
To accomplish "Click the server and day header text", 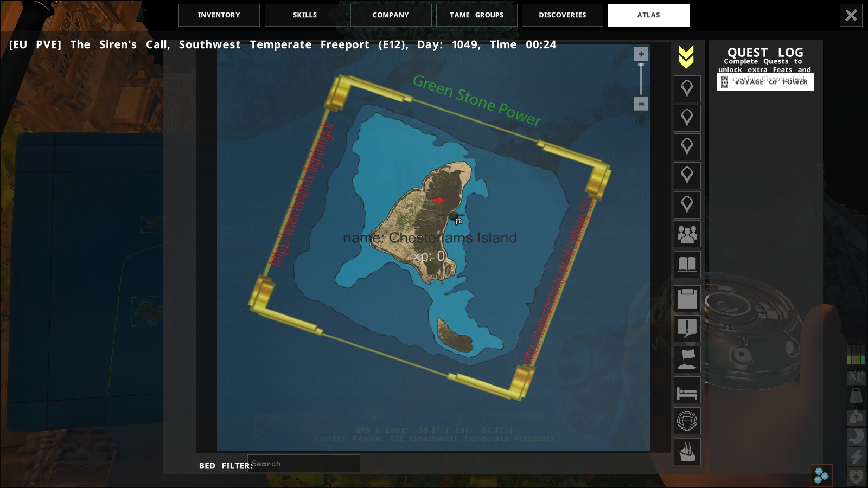I will point(283,44).
